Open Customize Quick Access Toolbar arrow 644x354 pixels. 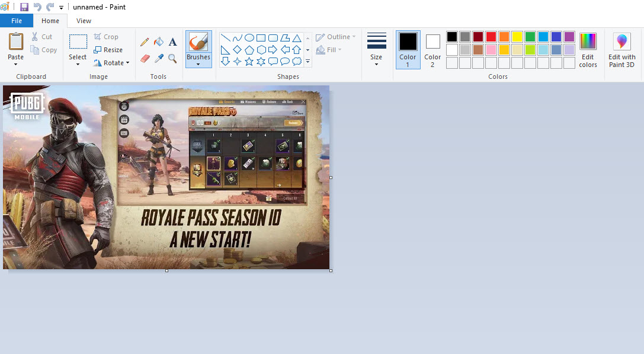(x=61, y=7)
